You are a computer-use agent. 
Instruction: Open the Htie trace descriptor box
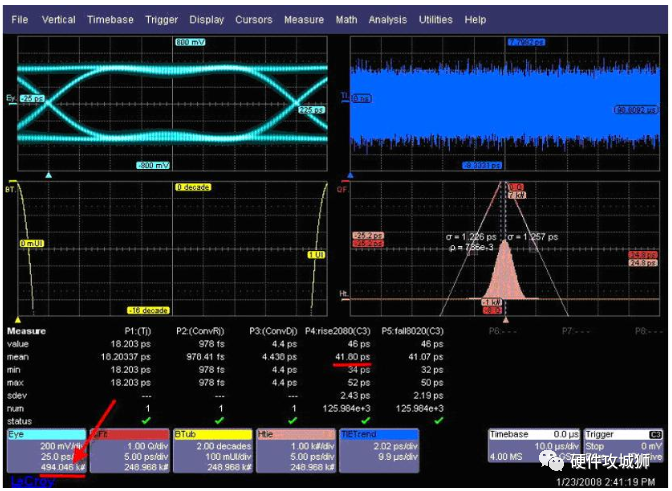point(296,451)
